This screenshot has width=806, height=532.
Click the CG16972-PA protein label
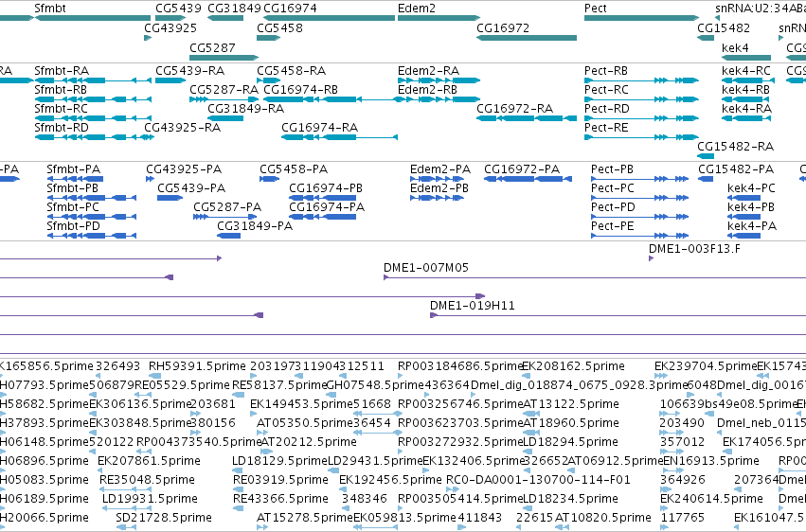point(522,168)
